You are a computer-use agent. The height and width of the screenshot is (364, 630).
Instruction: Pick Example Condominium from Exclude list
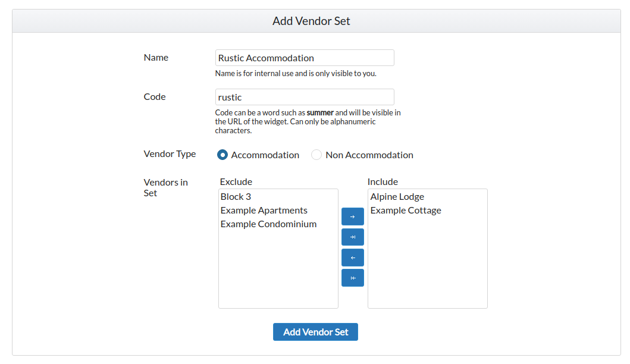(268, 224)
